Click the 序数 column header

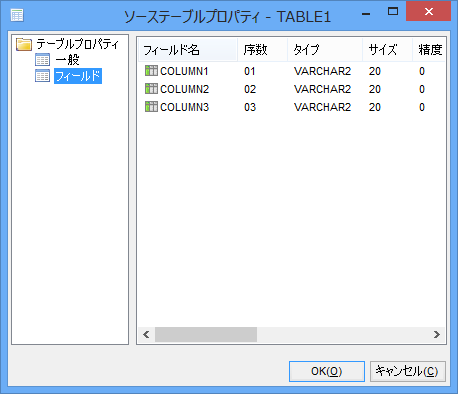tap(263, 50)
